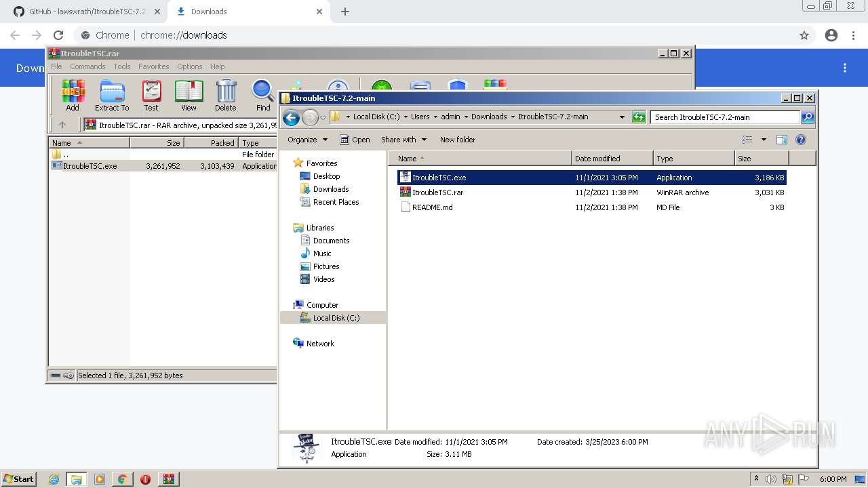Open the view options dropdown arrow
Image resolution: width=868 pixels, height=488 pixels.
764,140
